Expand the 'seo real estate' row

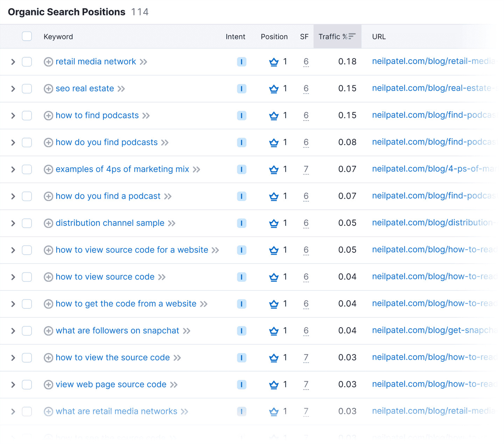(x=13, y=89)
